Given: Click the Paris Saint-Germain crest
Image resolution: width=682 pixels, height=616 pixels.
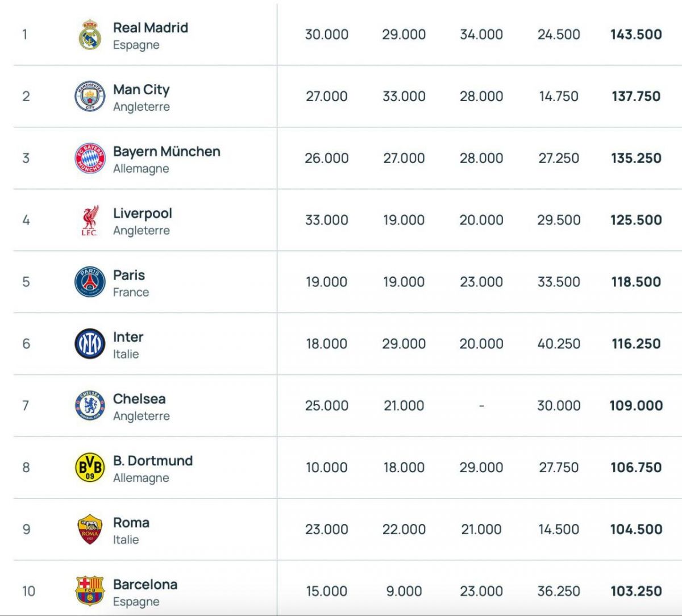Looking at the screenshot, I should point(90,282).
